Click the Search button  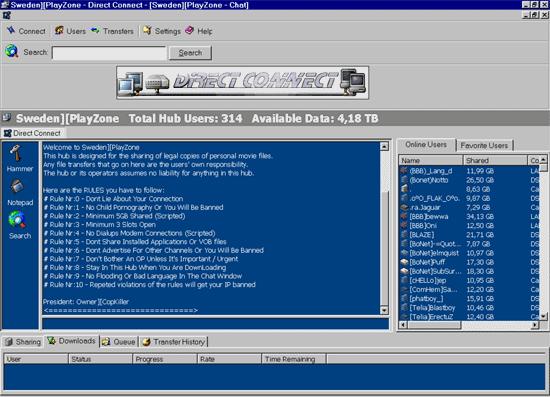point(190,53)
